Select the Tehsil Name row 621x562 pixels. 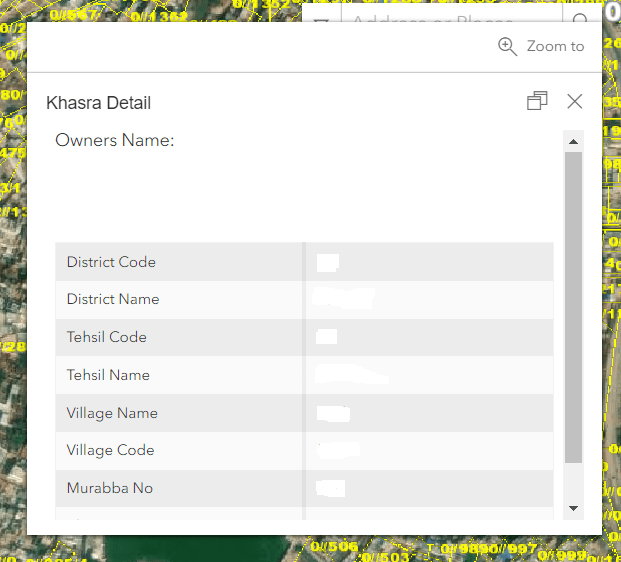[x=304, y=375]
